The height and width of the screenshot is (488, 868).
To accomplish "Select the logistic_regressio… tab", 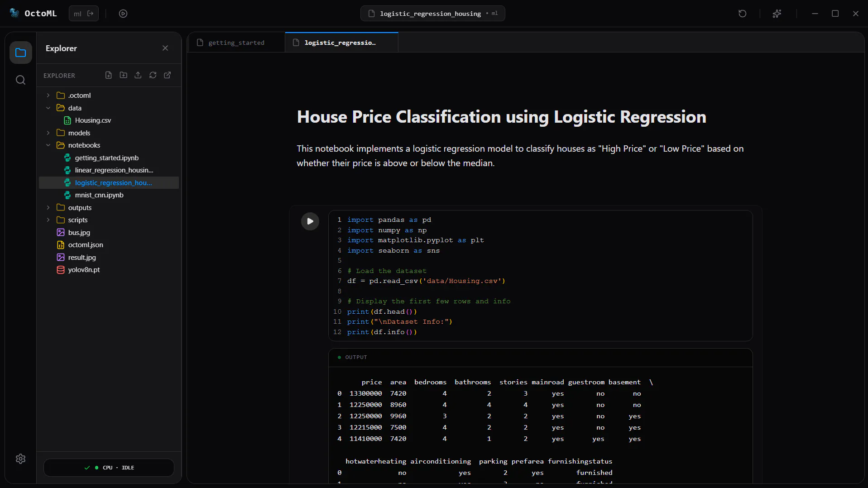I will point(341,43).
